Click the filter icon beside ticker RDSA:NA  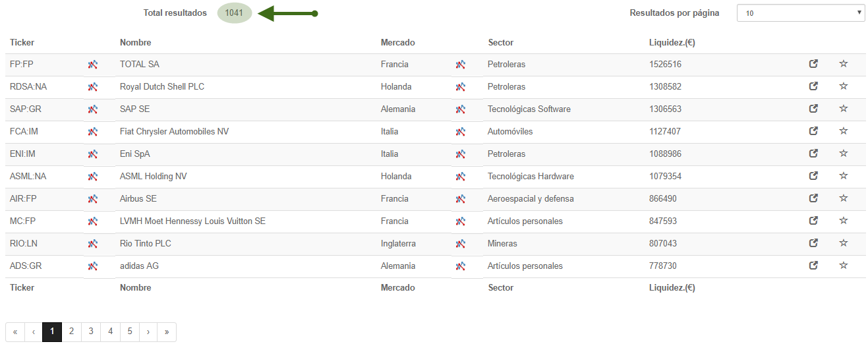click(93, 87)
